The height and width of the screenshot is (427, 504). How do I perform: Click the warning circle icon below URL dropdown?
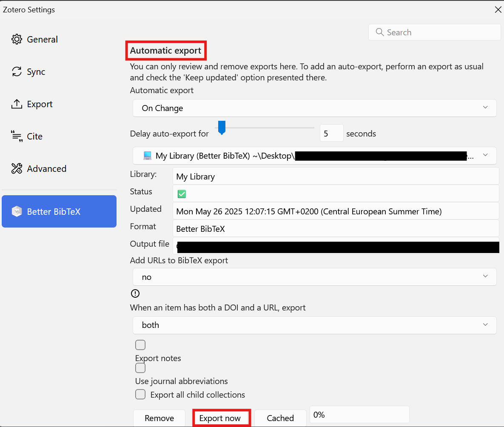pyautogui.click(x=135, y=293)
